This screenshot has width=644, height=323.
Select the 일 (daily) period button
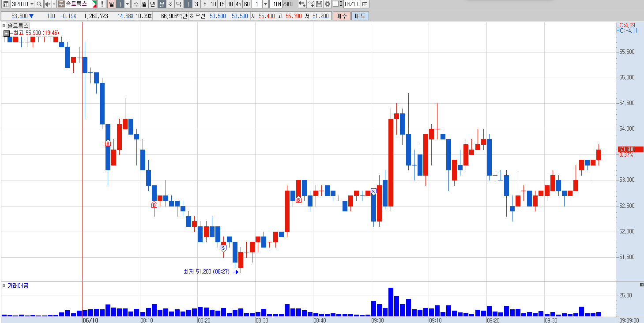click(111, 4)
